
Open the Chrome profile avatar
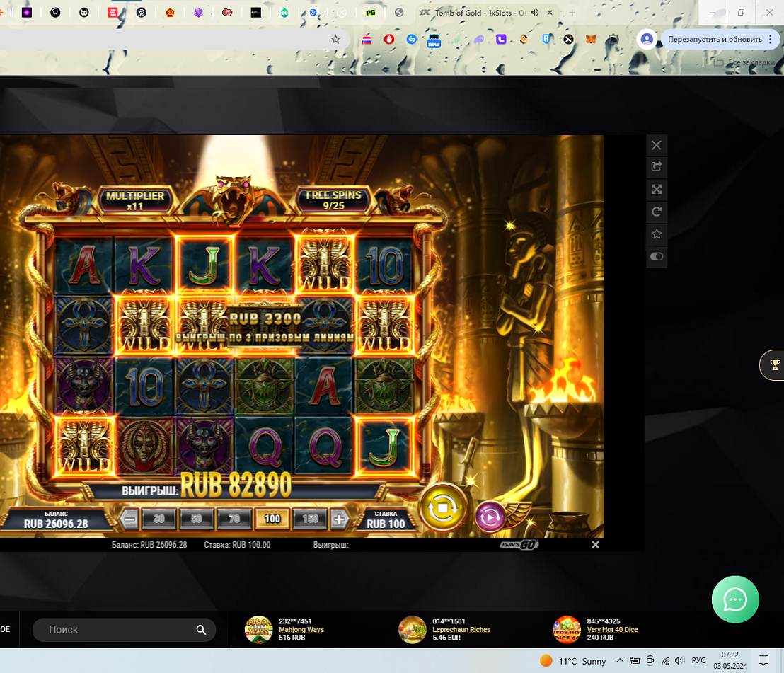point(647,39)
